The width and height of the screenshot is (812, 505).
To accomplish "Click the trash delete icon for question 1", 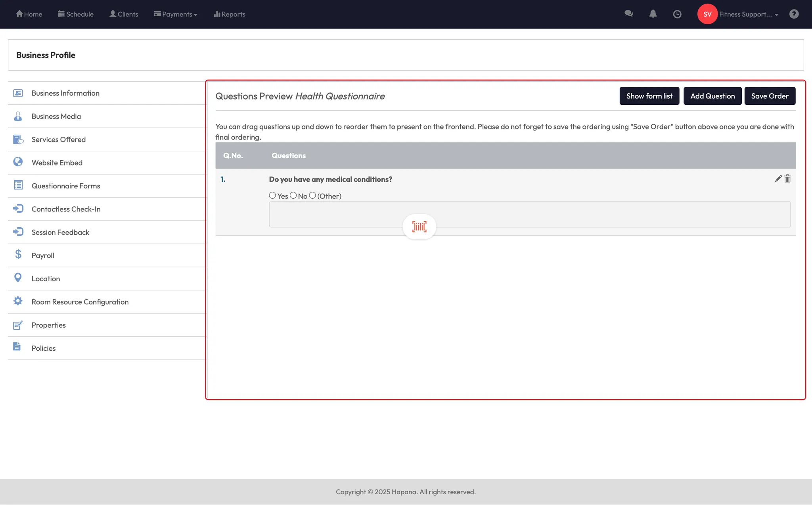I will point(787,179).
